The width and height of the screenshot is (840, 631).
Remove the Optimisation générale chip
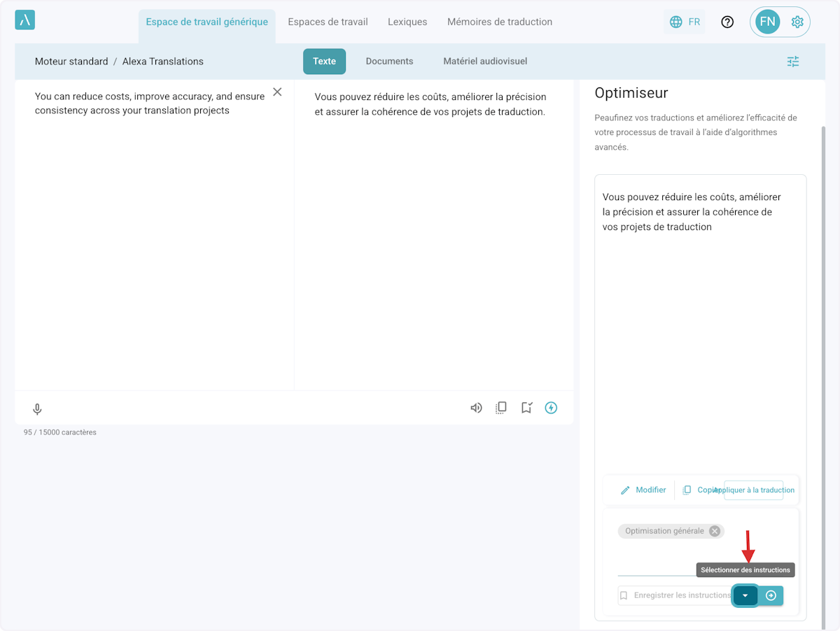click(x=714, y=531)
